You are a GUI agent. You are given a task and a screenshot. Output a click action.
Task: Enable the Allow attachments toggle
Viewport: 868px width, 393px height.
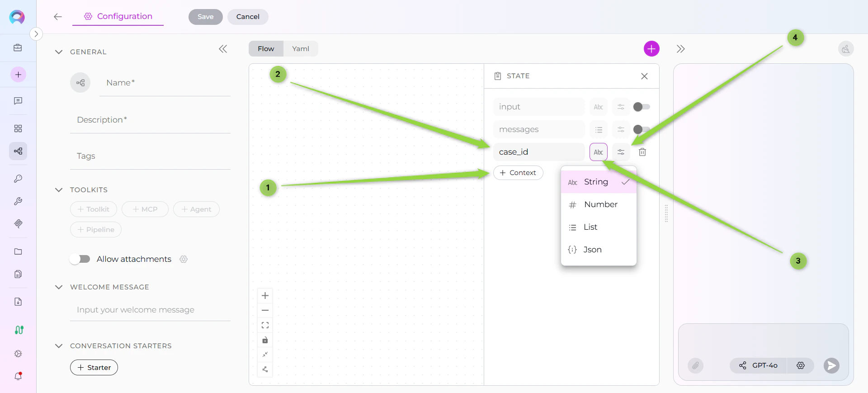[x=80, y=259]
